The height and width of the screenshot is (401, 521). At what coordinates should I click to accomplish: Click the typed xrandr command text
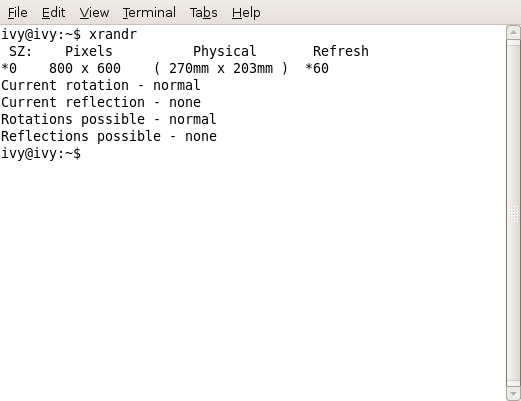pyautogui.click(x=113, y=34)
